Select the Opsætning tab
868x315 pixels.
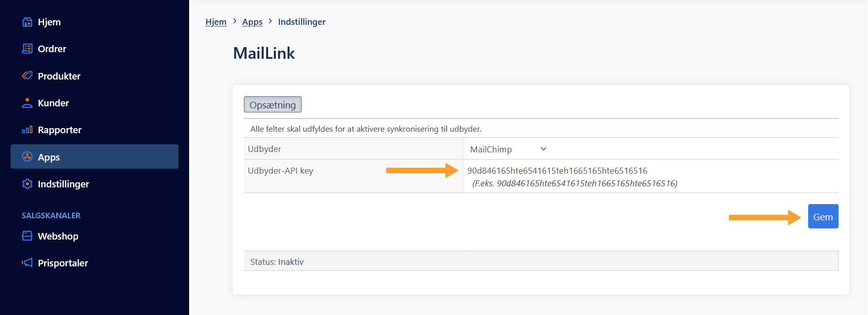pyautogui.click(x=273, y=104)
